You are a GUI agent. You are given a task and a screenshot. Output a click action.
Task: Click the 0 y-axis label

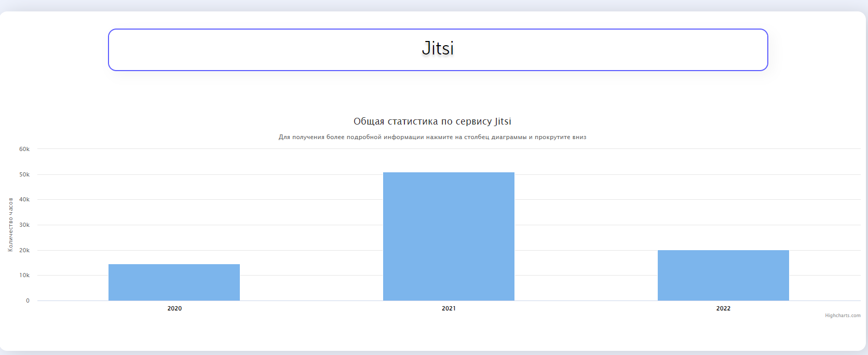pos(28,301)
